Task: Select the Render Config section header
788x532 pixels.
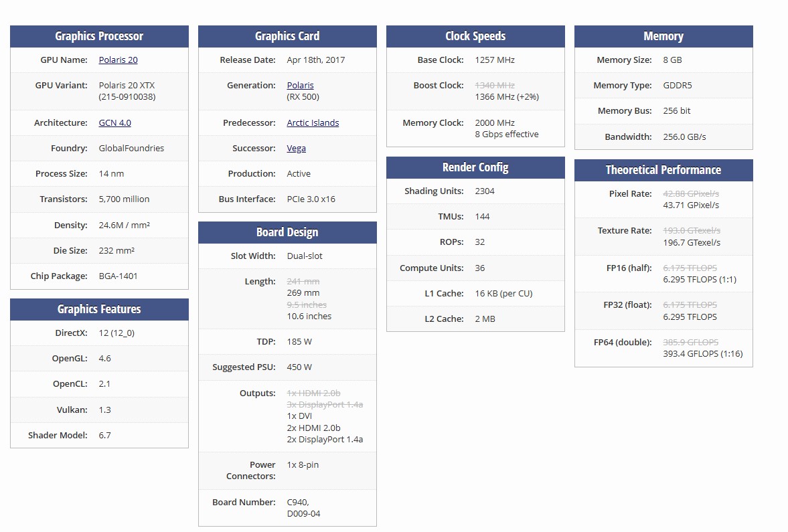Action: coord(475,167)
